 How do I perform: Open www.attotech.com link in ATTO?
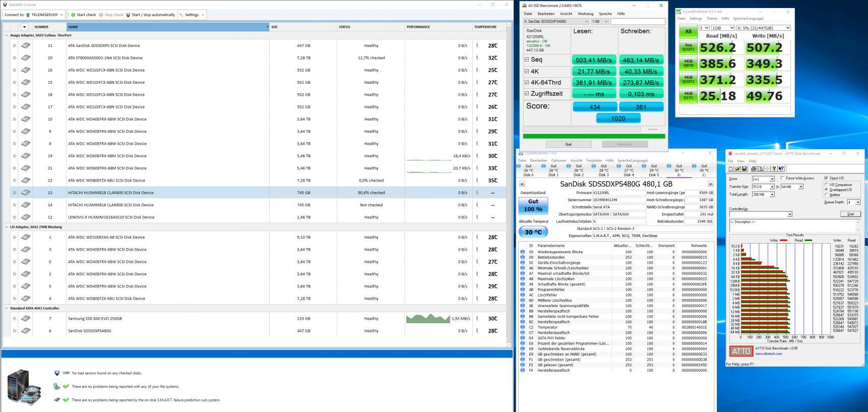769,354
